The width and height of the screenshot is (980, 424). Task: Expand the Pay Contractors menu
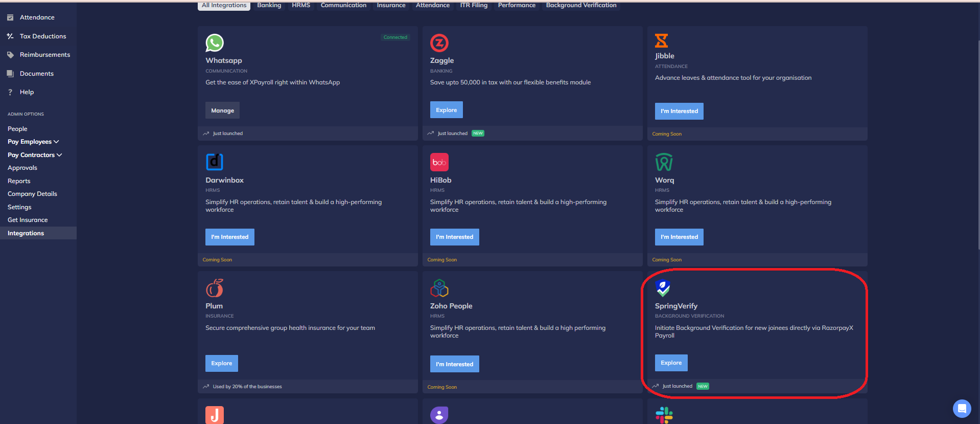click(x=35, y=155)
